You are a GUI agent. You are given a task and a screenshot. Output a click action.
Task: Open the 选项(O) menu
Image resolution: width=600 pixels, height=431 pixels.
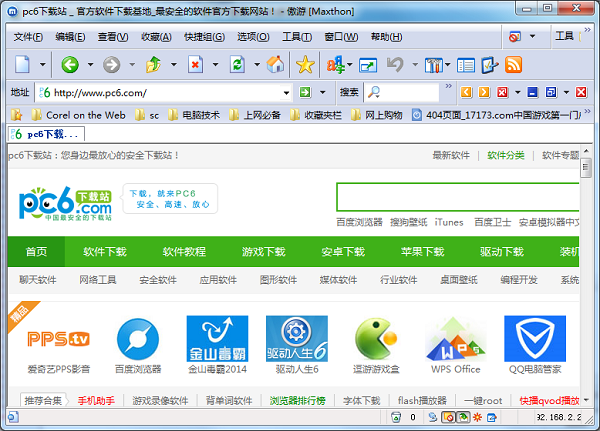pos(253,37)
